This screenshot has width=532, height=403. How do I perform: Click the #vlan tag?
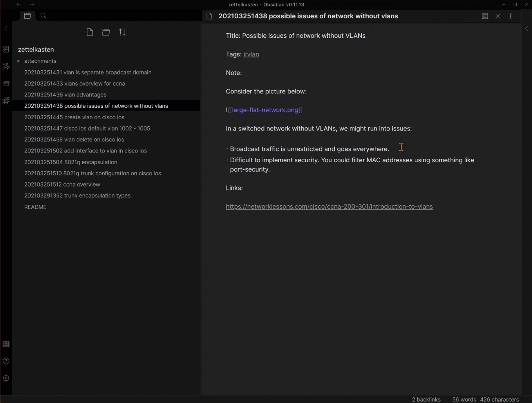[x=251, y=54]
